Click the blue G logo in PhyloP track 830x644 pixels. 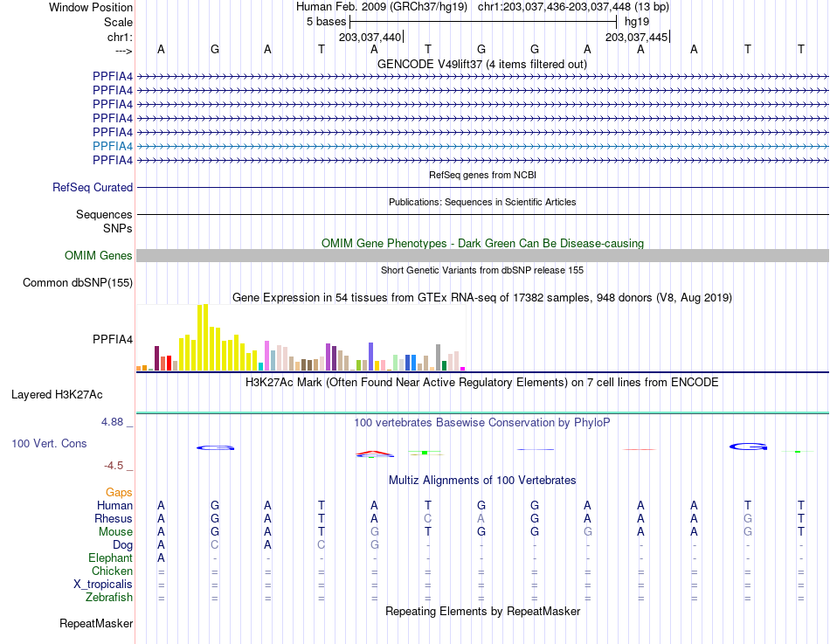click(x=748, y=447)
